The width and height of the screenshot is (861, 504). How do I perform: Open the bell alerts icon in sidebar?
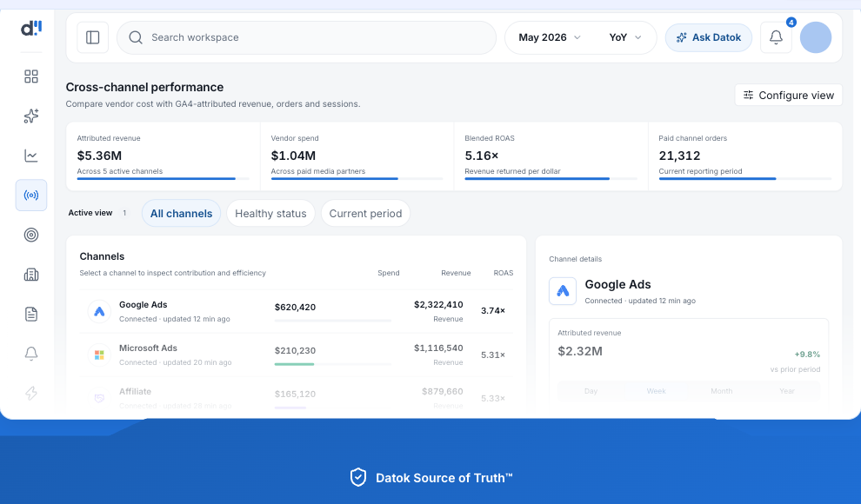(31, 354)
